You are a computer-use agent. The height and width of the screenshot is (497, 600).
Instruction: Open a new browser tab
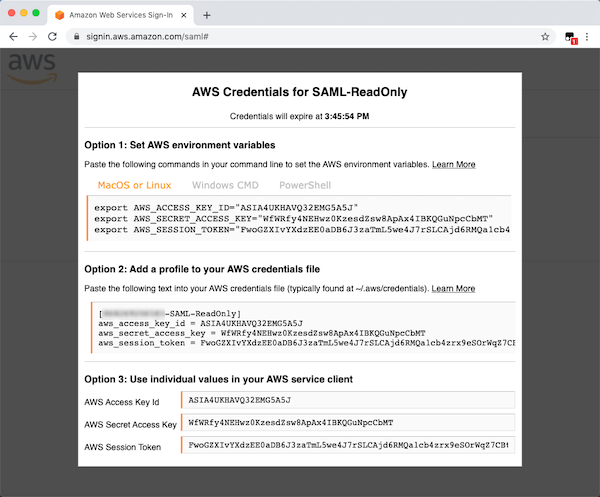coord(207,15)
